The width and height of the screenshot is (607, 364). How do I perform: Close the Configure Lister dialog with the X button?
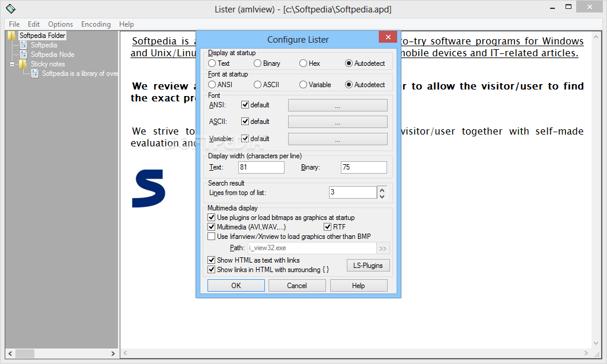tap(388, 37)
